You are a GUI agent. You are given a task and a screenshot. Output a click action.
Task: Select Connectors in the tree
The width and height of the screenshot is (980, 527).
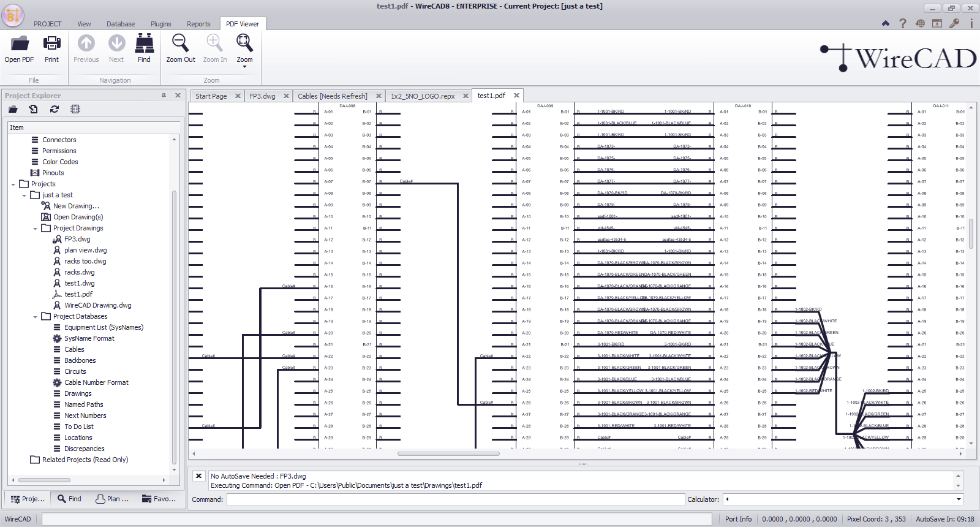pos(59,140)
